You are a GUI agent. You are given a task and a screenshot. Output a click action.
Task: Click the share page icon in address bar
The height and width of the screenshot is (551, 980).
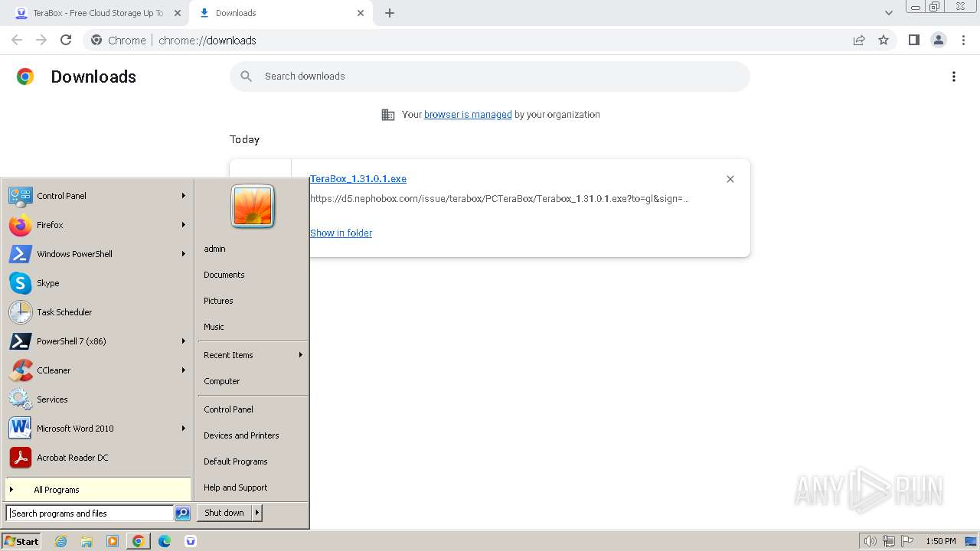[859, 40]
